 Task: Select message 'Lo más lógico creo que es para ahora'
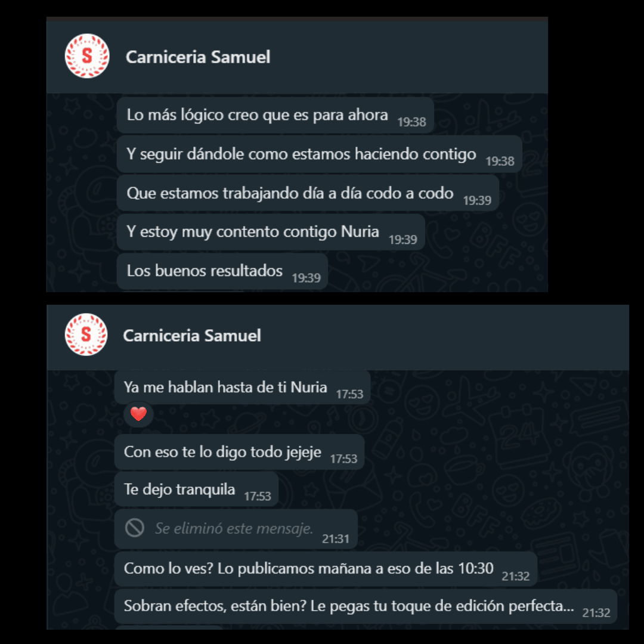click(x=275, y=116)
